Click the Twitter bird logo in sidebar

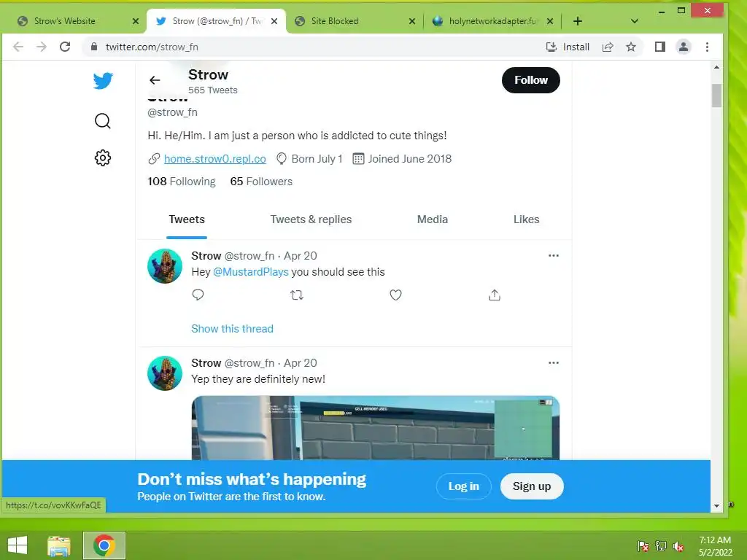tap(103, 81)
